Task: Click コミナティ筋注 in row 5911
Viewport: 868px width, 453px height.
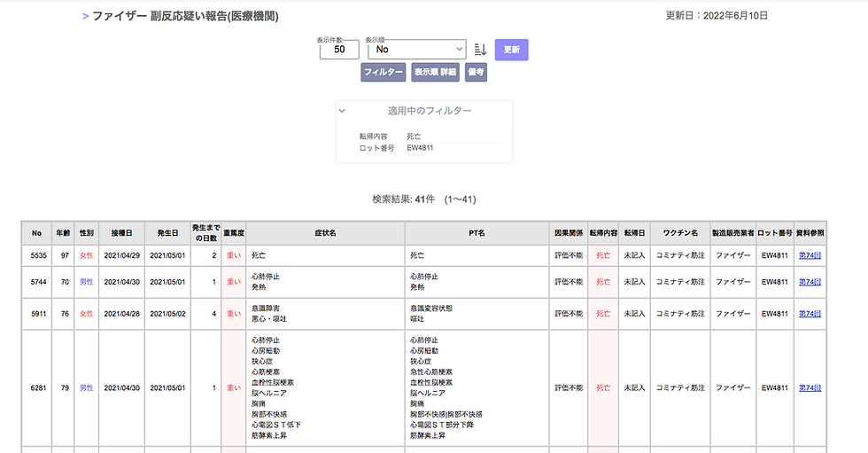Action: point(680,314)
